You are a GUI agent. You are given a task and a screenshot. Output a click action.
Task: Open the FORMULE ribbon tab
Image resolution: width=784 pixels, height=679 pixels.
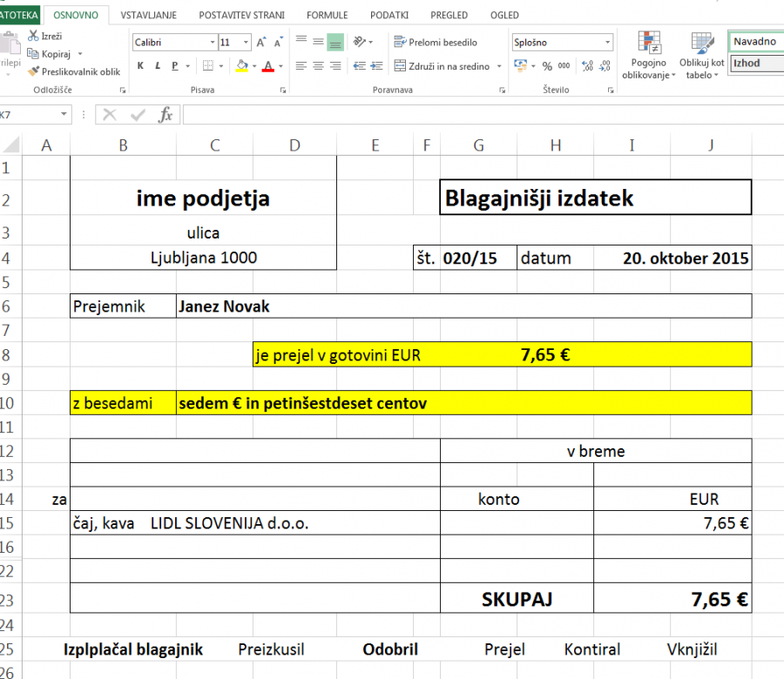pos(327,15)
